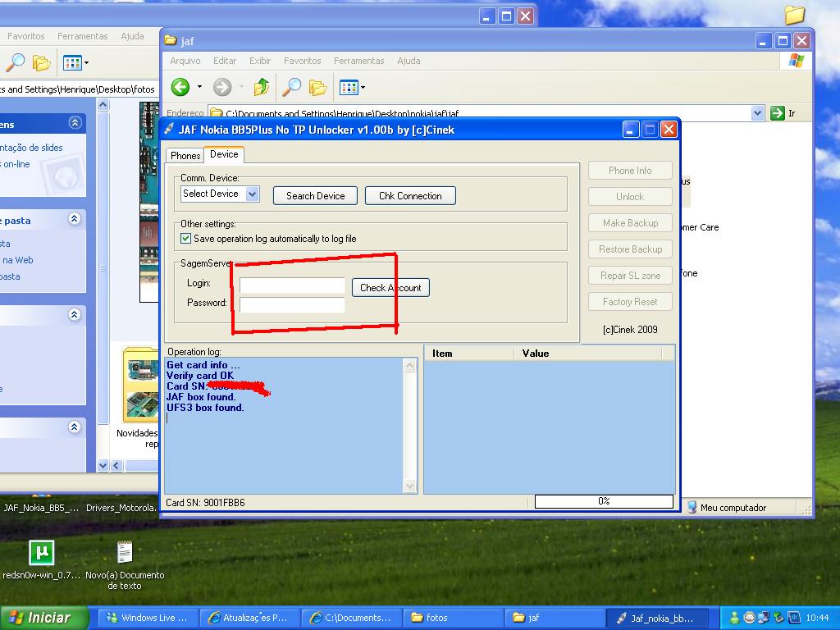Click the Folders icon in jaf window toolbar
Image resolution: width=840 pixels, height=630 pixels.
click(x=317, y=87)
